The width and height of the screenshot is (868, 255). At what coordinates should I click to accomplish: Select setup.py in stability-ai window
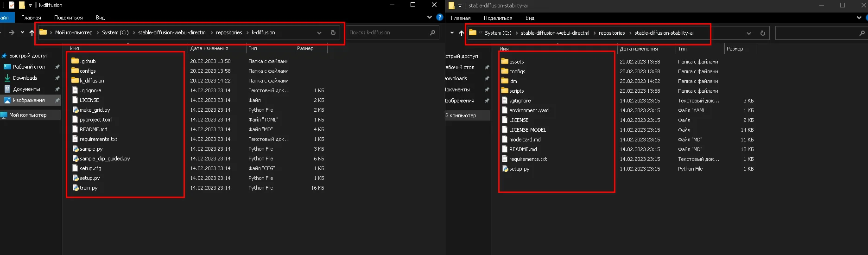519,169
